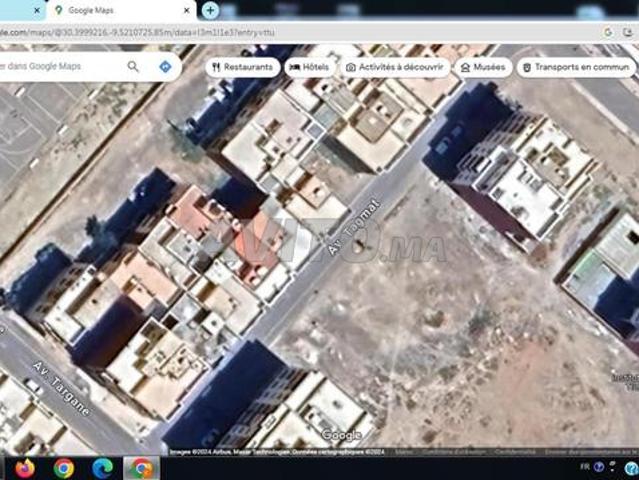Click the Av. Tagmat street label
This screenshot has height=480, width=639.
(354, 227)
